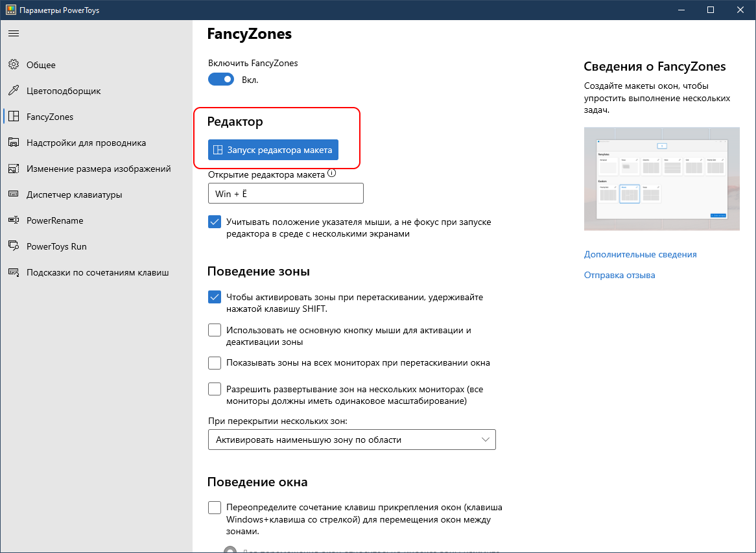756x553 pixels.
Task: Click Запуск редактора макета button
Action: (x=274, y=150)
